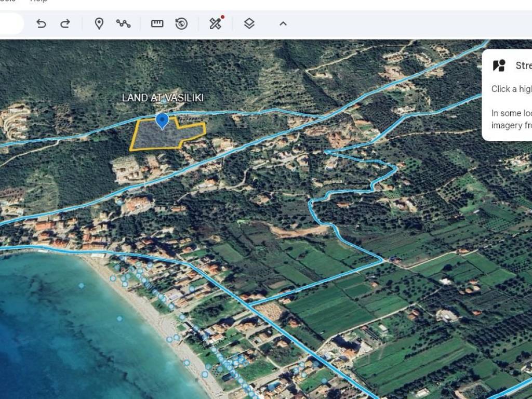Open the Measure distance ruler tool
Viewport: 532px width, 399px height.
(157, 23)
